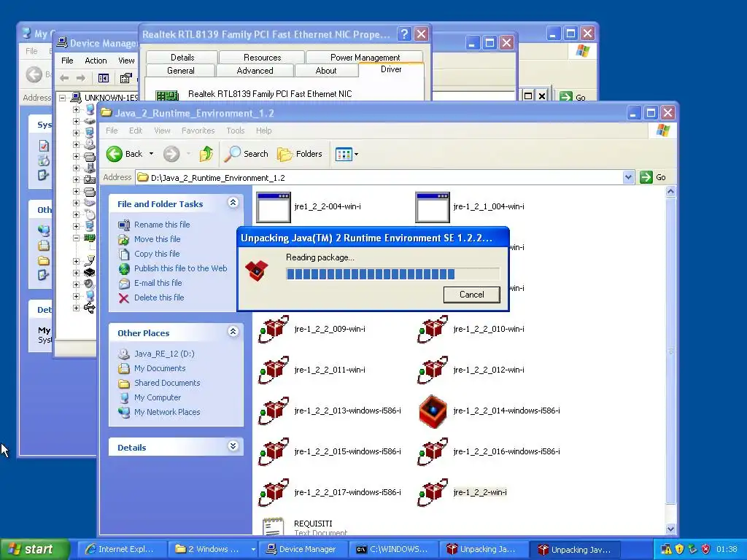Open the Search pane
This screenshot has height=560, width=747.
pos(247,154)
